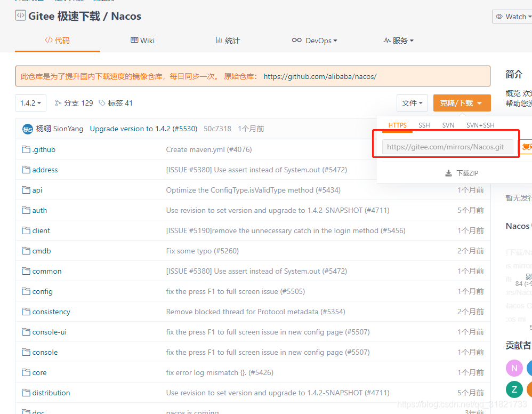Open the 'Create maven.yml (#4076)' commit message
The height and width of the screenshot is (414, 532).
[209, 149]
